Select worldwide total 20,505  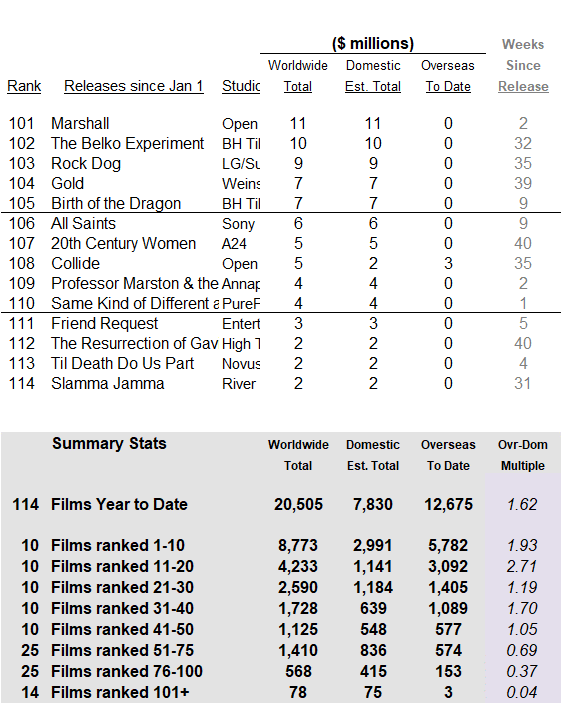click(x=298, y=504)
